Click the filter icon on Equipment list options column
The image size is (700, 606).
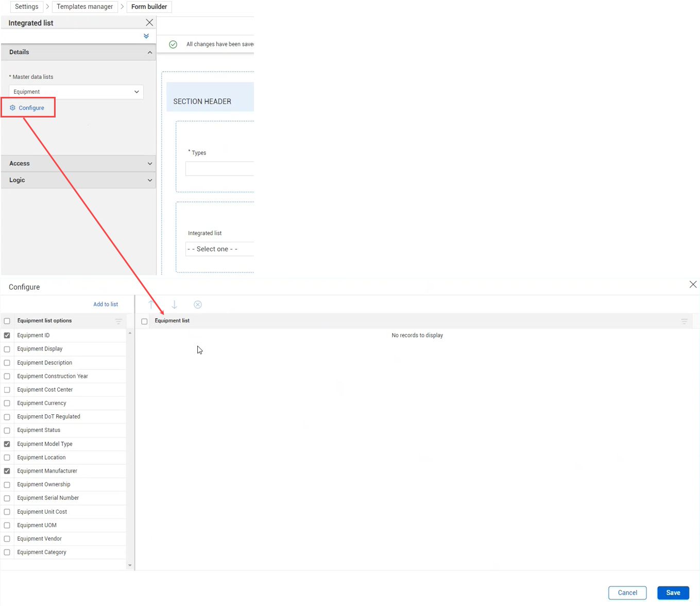pyautogui.click(x=118, y=321)
